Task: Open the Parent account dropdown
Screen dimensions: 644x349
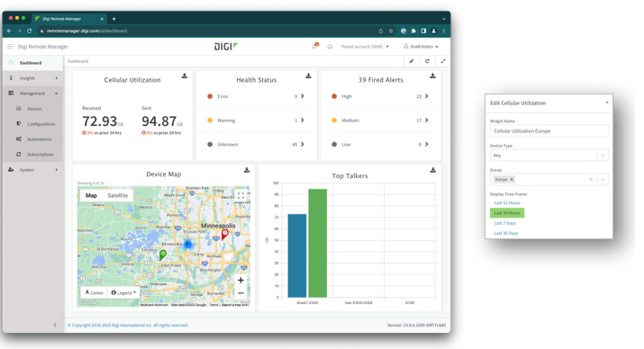Action: click(365, 47)
